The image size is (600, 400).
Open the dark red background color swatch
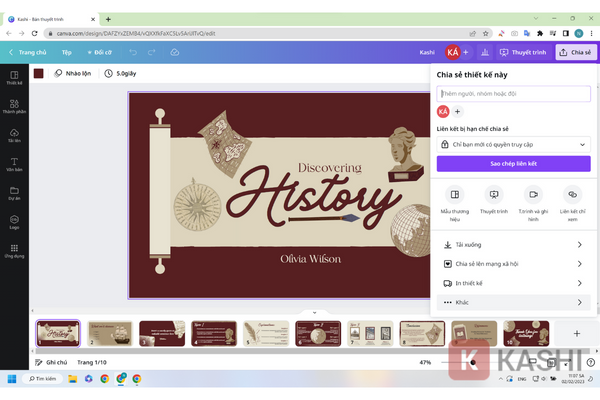(39, 73)
